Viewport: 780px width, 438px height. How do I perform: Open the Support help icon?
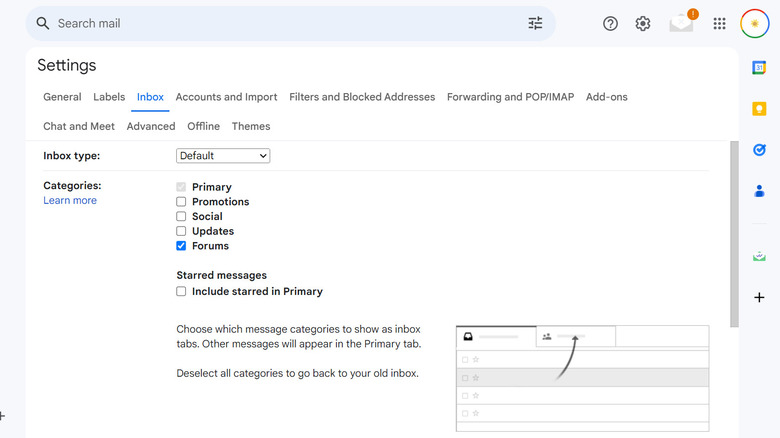(610, 23)
